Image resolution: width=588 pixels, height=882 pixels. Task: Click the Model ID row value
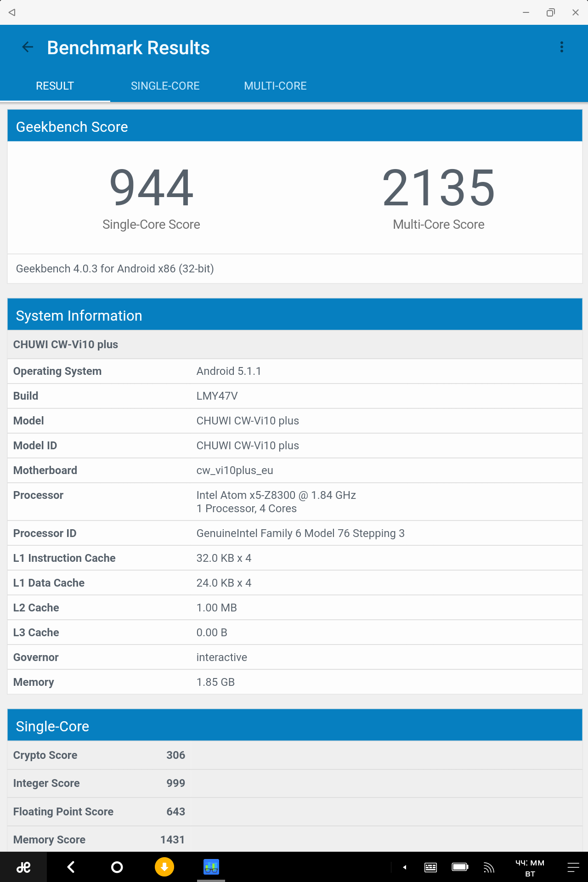coord(248,446)
